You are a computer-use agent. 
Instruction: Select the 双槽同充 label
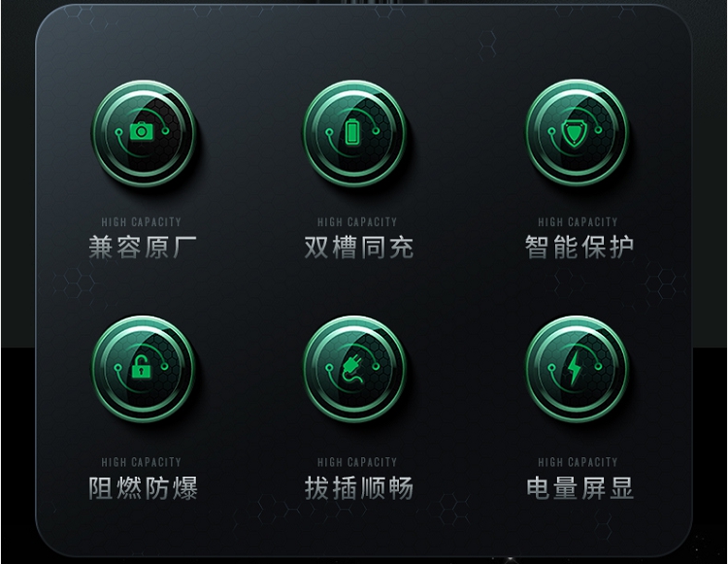pos(358,247)
